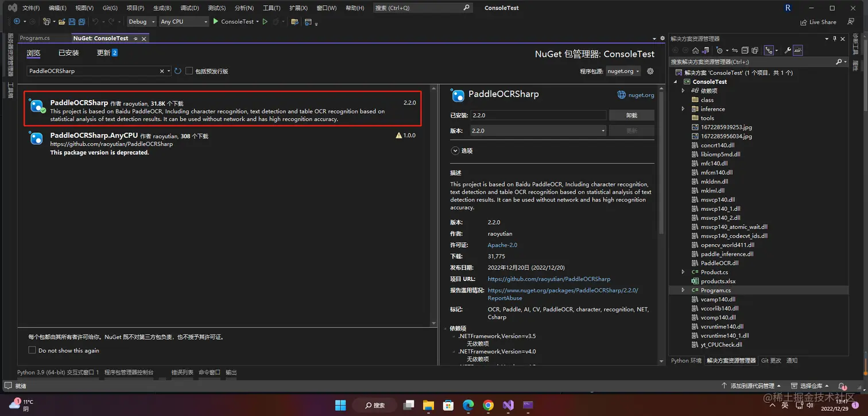Click the navigate backward arrow in toolbar

click(17, 22)
